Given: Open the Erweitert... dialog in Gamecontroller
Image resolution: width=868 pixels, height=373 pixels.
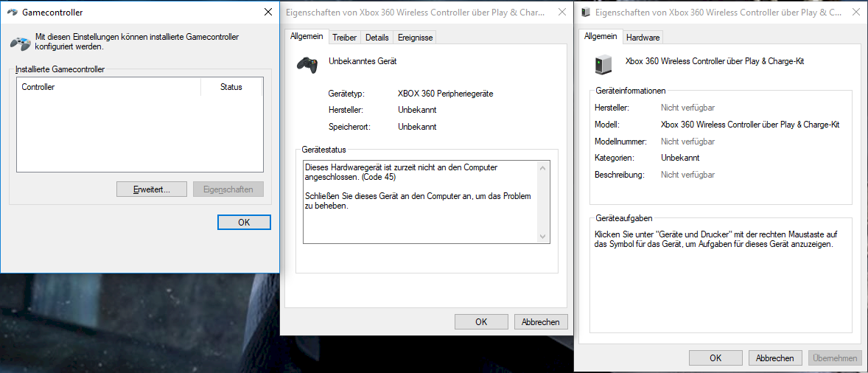Looking at the screenshot, I should (x=152, y=189).
